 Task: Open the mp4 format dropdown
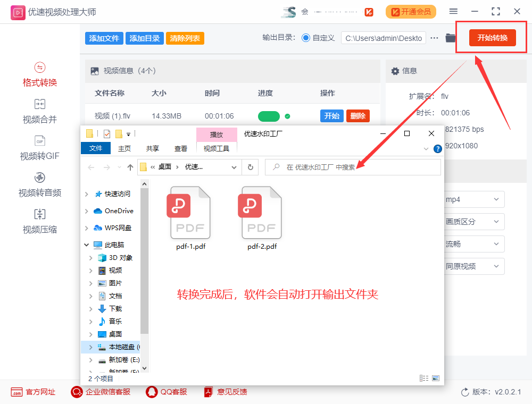(x=475, y=199)
